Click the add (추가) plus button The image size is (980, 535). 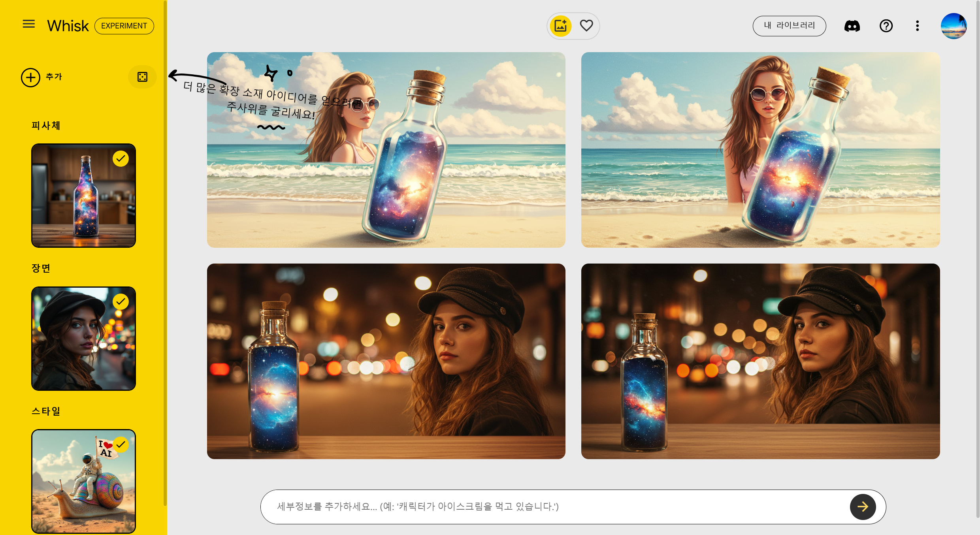tap(30, 77)
